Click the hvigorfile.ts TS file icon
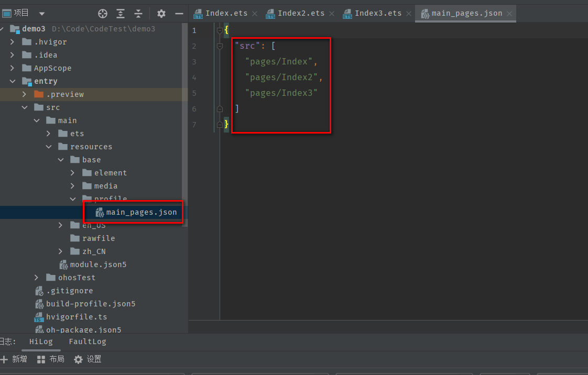588x375 pixels. tap(39, 317)
